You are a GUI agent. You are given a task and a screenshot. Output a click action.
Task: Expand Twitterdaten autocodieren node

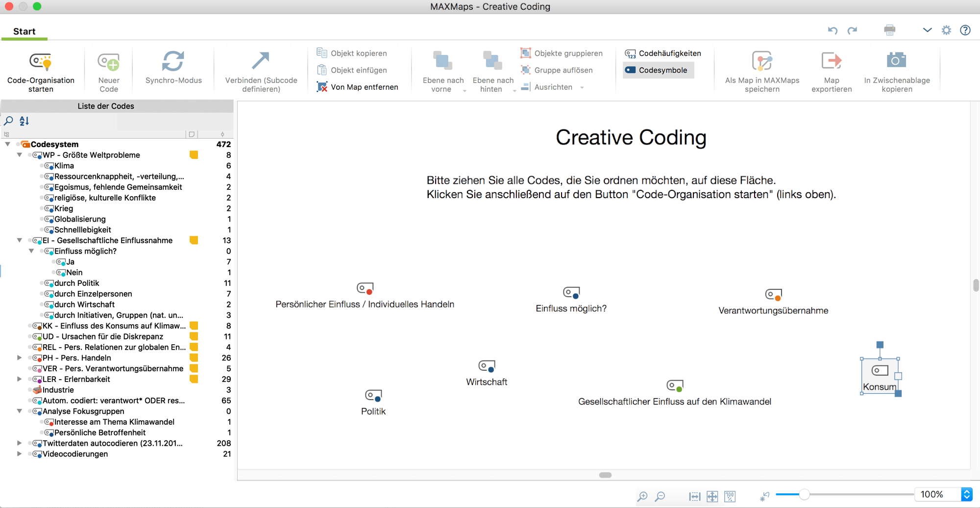(20, 443)
